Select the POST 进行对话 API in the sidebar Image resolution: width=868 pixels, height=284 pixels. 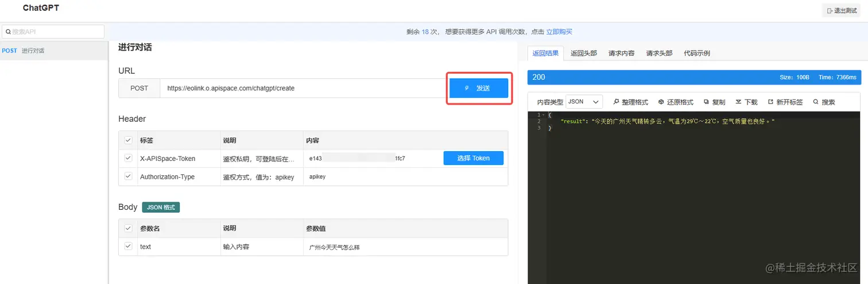click(x=54, y=51)
